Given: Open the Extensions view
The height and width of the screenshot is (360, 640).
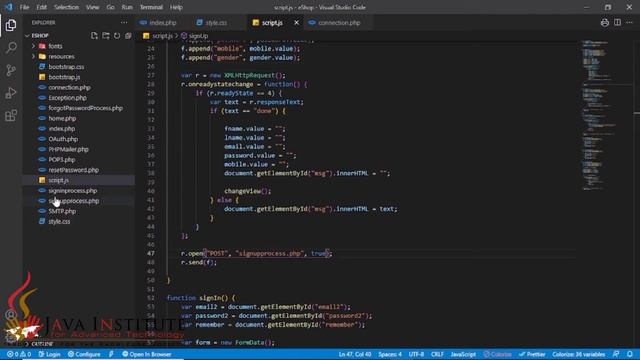Looking at the screenshot, I should click(x=11, y=116).
